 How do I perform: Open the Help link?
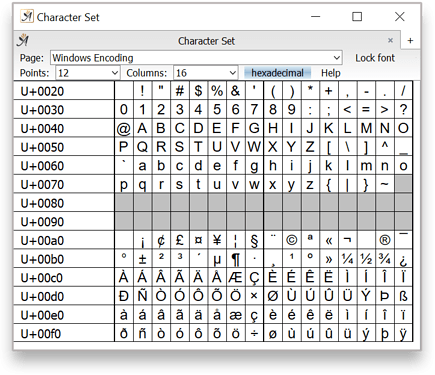point(331,73)
